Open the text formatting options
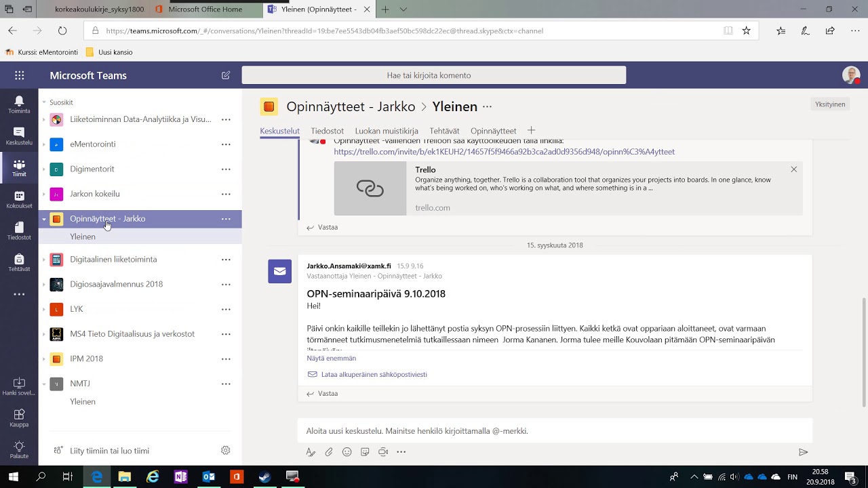This screenshot has height=488, width=868. [x=311, y=452]
